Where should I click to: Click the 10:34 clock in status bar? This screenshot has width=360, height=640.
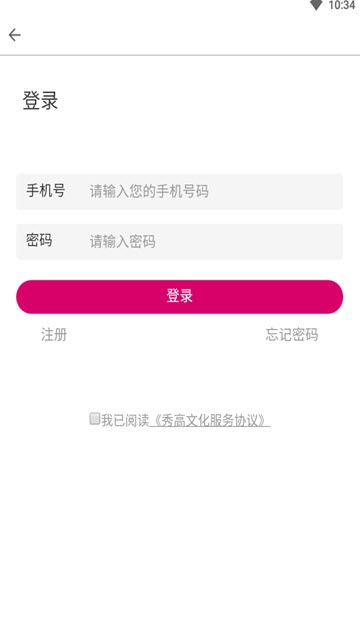[x=342, y=5]
